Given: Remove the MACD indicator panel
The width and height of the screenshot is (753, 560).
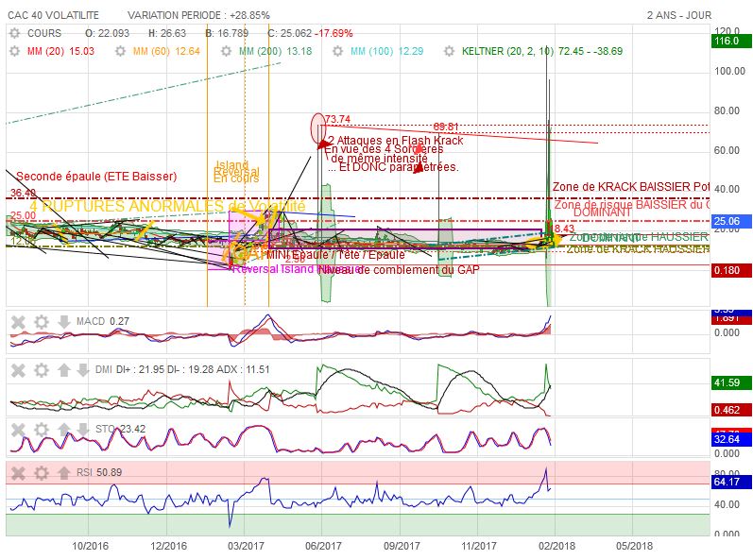Looking at the screenshot, I should (x=18, y=321).
